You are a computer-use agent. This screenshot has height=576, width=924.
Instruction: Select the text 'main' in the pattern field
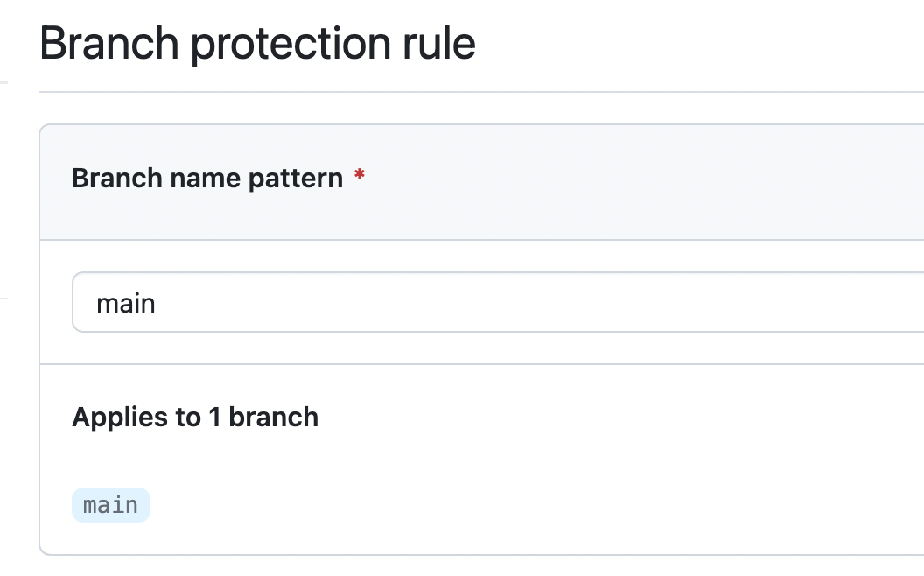tap(126, 302)
